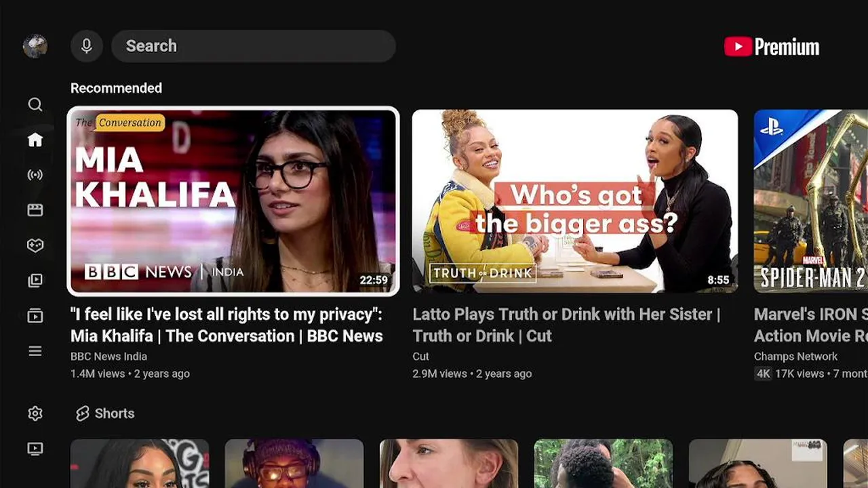Screen dimensions: 868x488
Task: Click the Shorts section label
Action: point(115,413)
